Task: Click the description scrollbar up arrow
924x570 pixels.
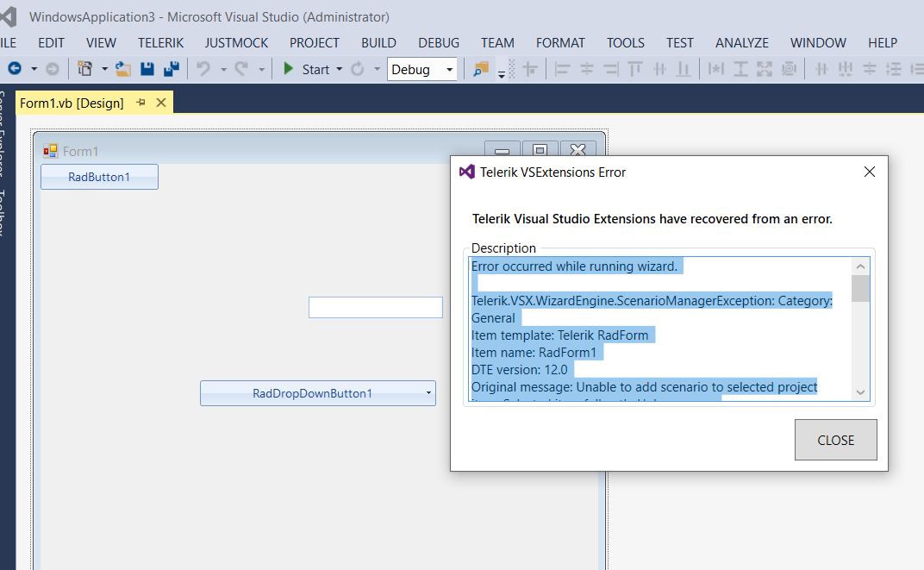Action: point(860,266)
